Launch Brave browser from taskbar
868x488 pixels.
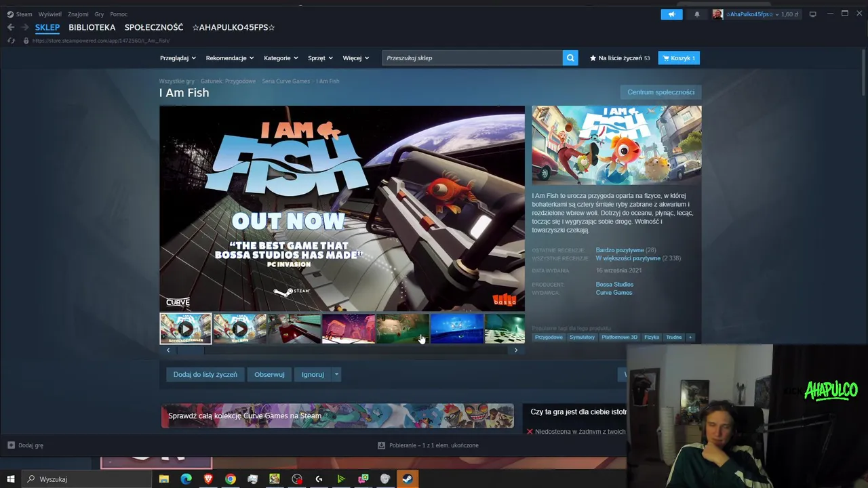208,479
